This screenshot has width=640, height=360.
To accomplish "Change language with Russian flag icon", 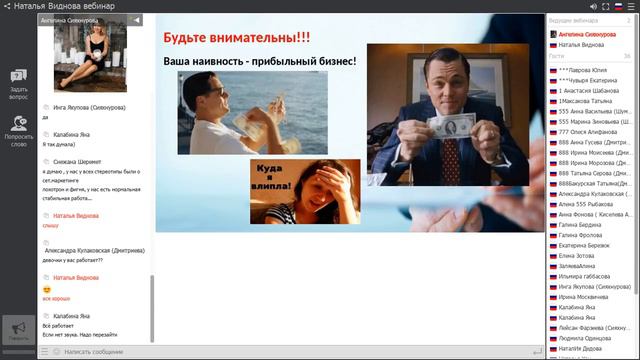I will [618, 7].
